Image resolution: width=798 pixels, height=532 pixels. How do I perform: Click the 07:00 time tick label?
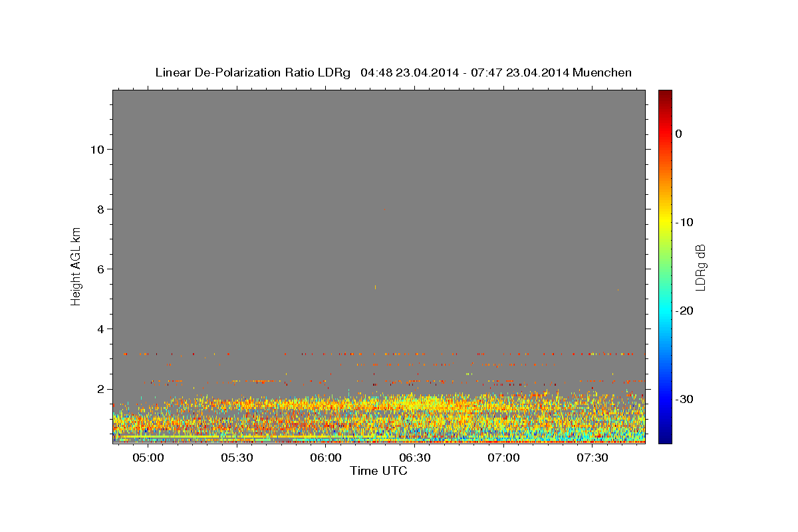coord(503,458)
